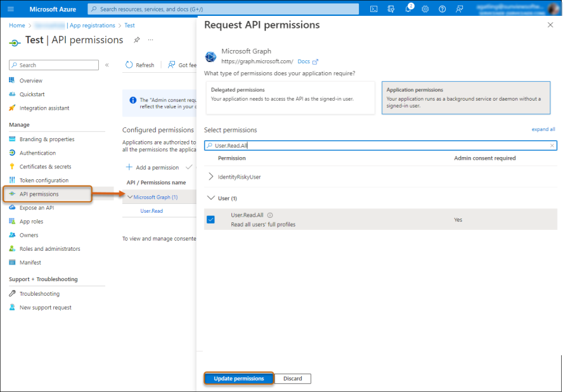The height and width of the screenshot is (392, 563).
Task: Click the App registrations breadcrumb
Action: 93,25
